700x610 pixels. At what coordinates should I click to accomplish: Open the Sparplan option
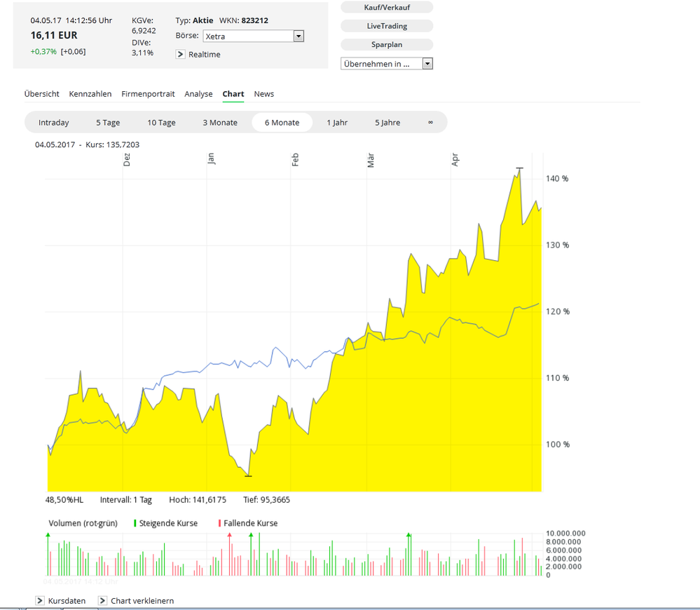[x=386, y=44]
